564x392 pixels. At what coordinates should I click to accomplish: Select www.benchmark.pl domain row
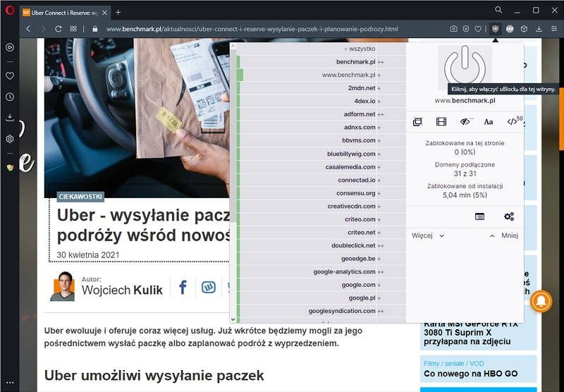pyautogui.click(x=321, y=75)
